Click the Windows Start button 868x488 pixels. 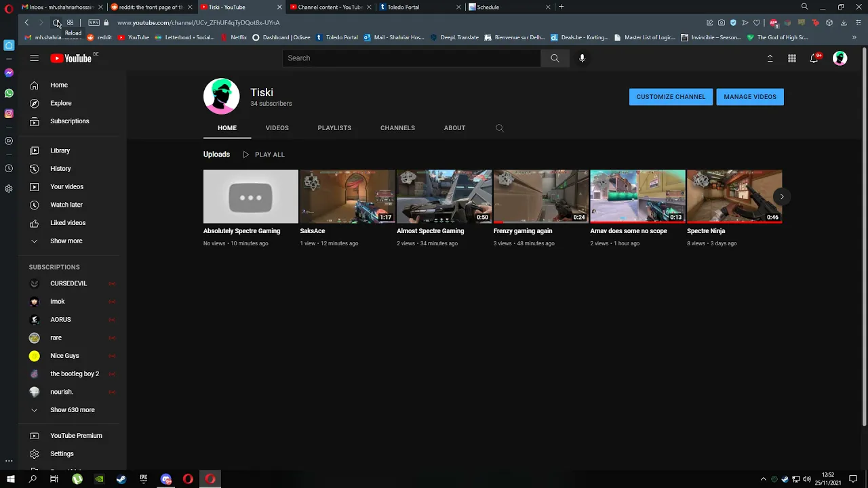(11, 479)
